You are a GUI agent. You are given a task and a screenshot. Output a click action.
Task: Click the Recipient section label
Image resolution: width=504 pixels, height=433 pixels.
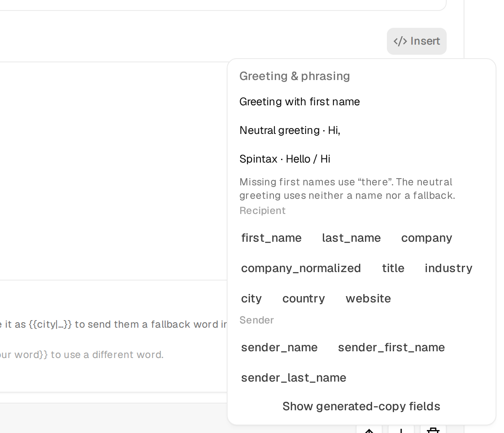tap(262, 211)
